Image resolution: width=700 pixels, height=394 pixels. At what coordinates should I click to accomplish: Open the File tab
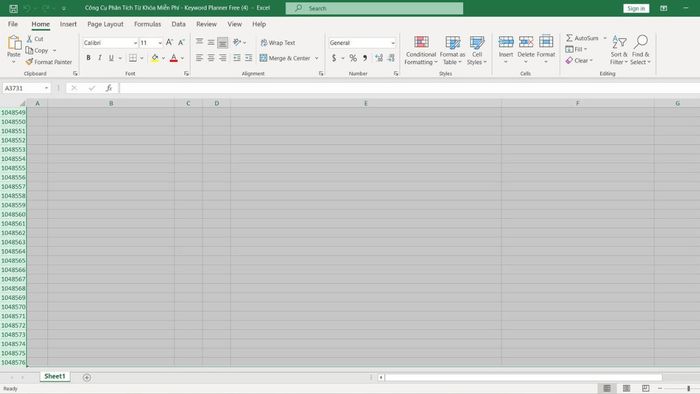(x=13, y=24)
